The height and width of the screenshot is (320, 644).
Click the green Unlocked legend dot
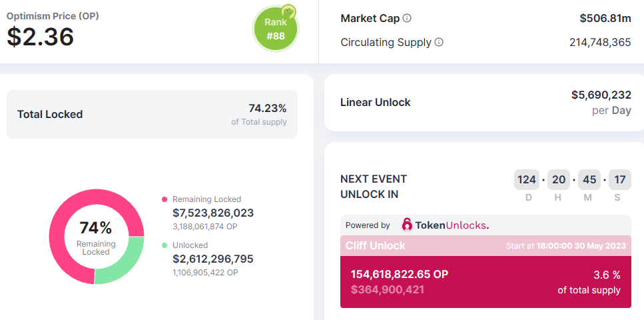coord(164,245)
